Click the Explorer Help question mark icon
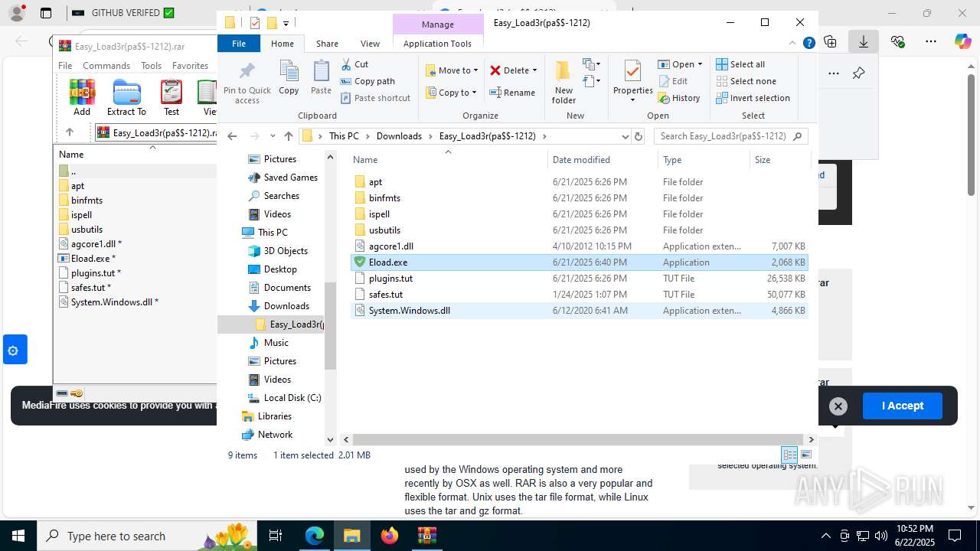This screenshot has height=551, width=980. 808,44
